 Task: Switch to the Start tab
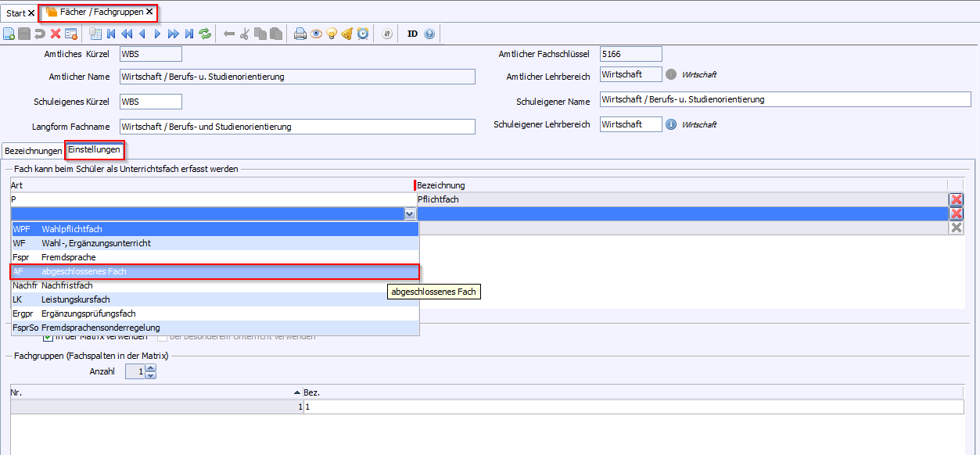click(x=16, y=13)
